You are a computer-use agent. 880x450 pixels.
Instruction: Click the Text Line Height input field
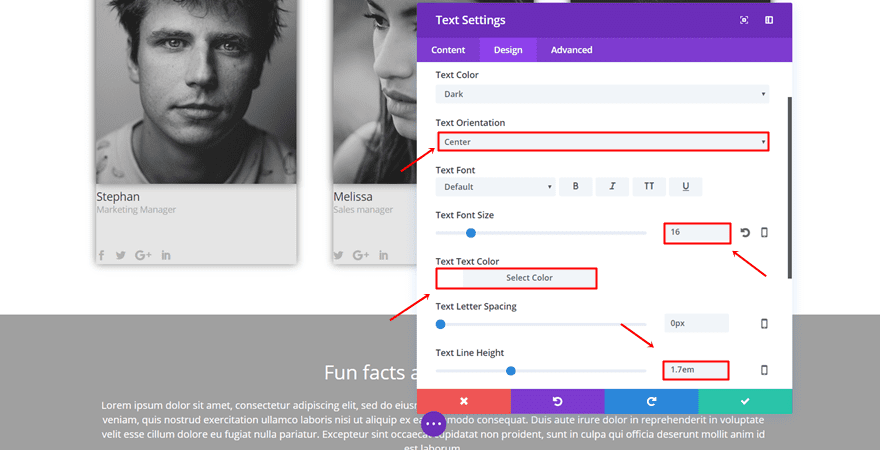pyautogui.click(x=695, y=370)
